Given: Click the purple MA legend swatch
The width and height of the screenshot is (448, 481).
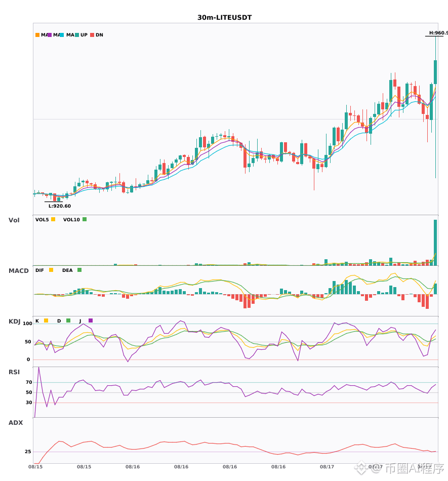Looking at the screenshot, I should (50, 35).
